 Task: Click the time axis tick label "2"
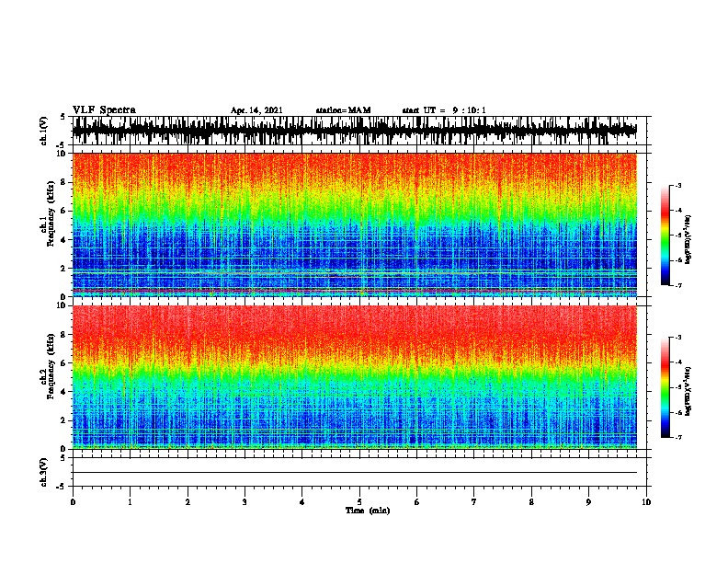point(188,502)
